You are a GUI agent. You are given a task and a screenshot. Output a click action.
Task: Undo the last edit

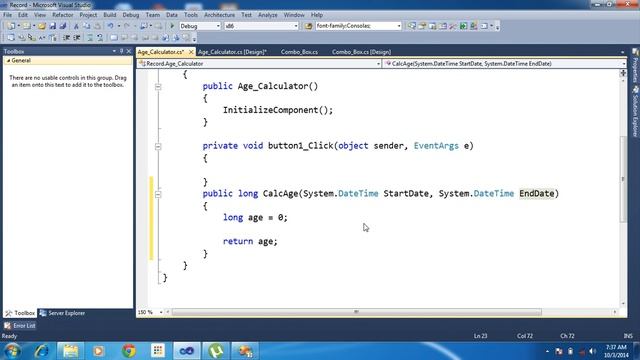click(x=110, y=26)
